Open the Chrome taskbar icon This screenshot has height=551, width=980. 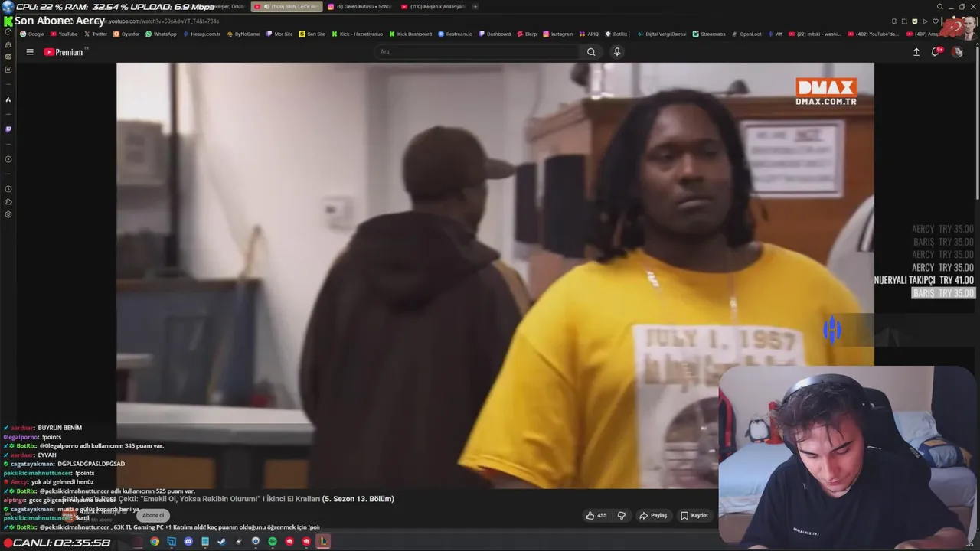click(155, 542)
